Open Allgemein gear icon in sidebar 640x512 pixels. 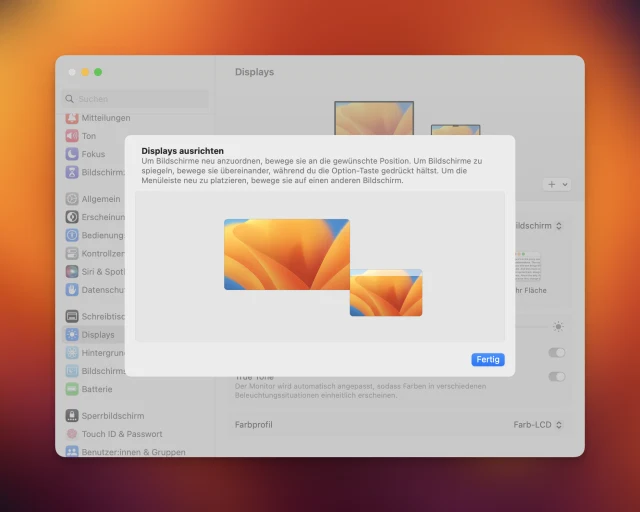click(x=72, y=199)
